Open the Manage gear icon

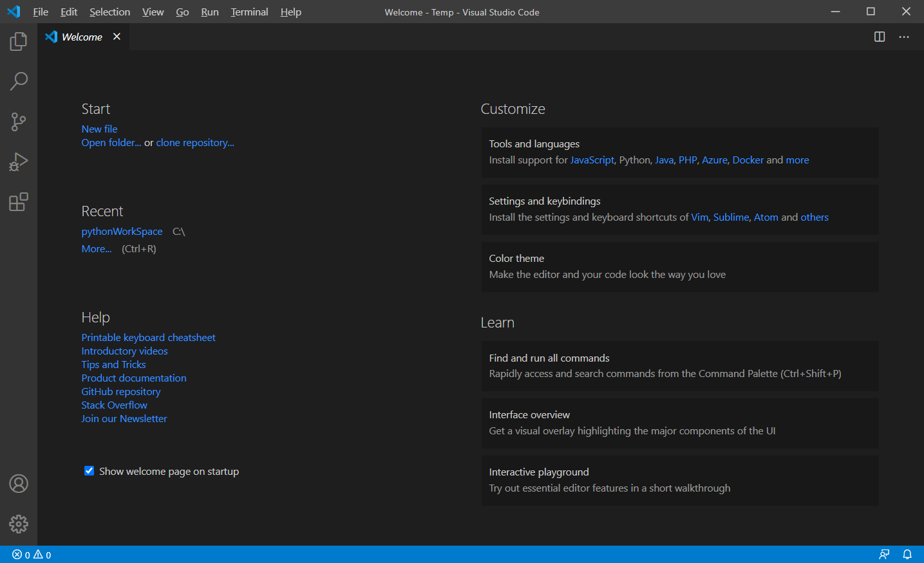tap(19, 524)
